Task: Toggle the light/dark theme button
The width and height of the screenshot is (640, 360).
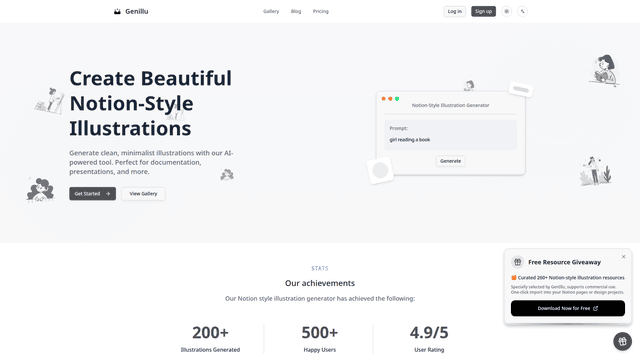Action: [507, 11]
